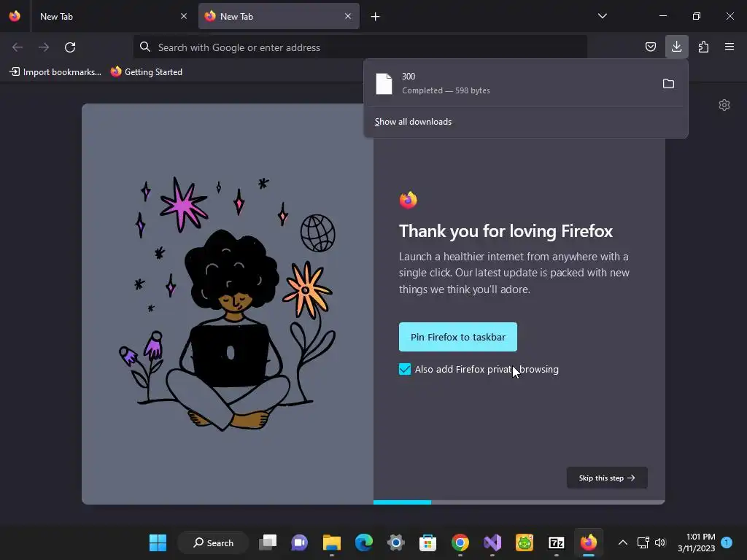Open Visual Studio from taskbar
The image size is (747, 560).
click(x=492, y=542)
